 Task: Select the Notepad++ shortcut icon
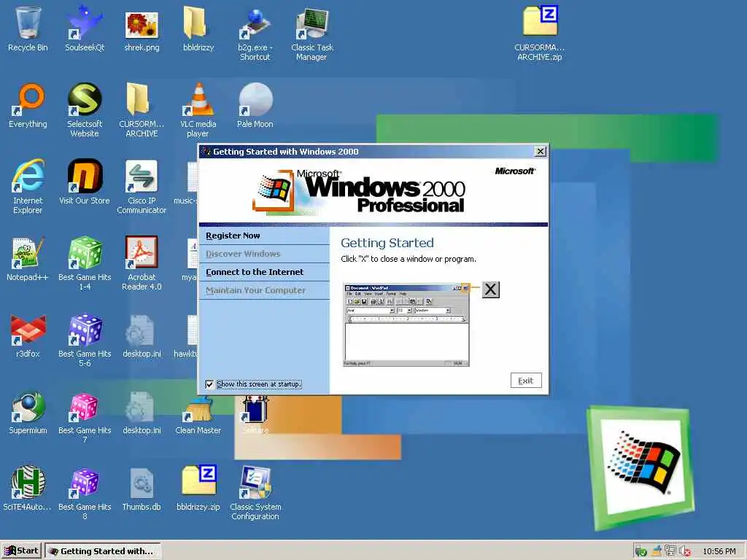click(28, 252)
